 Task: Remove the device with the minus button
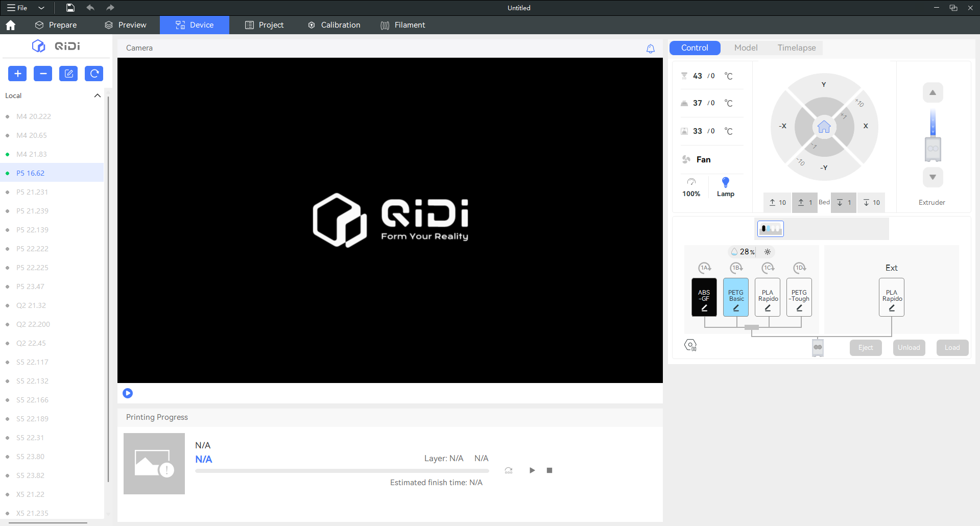pyautogui.click(x=43, y=74)
